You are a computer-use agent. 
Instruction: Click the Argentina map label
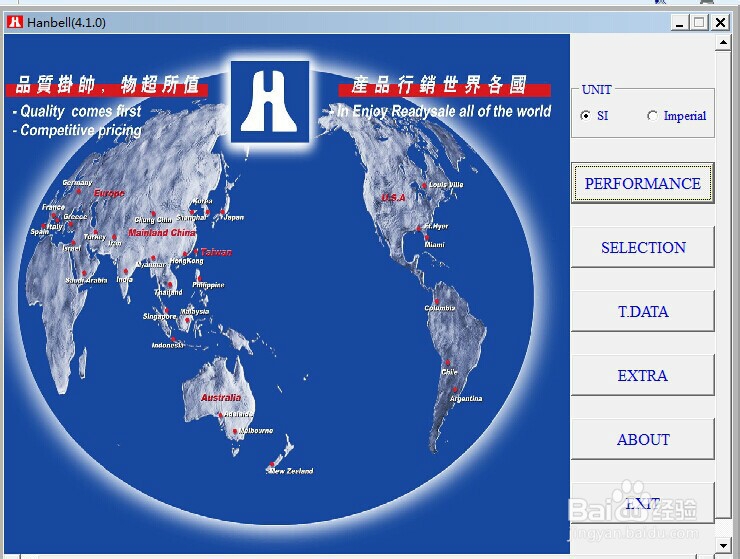pos(466,398)
